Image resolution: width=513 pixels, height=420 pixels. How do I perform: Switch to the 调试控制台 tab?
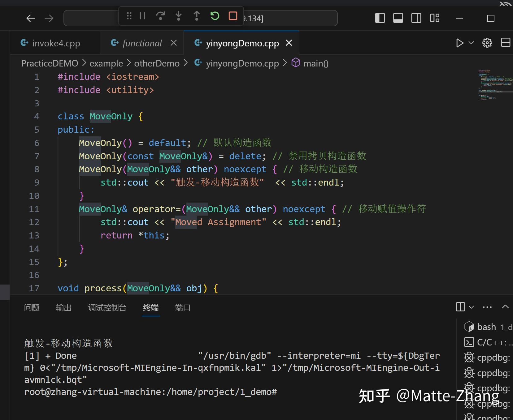pyautogui.click(x=107, y=308)
